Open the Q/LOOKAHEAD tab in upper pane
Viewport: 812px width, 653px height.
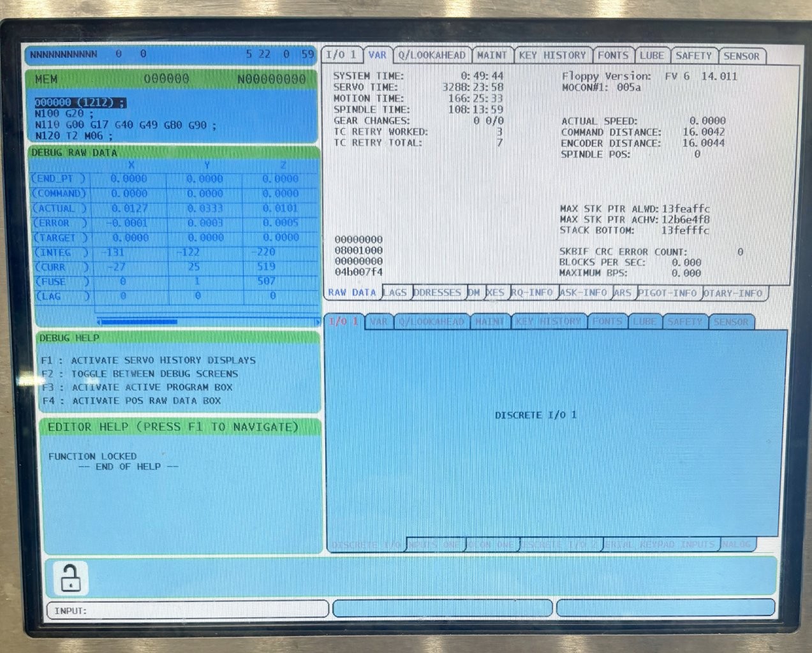pyautogui.click(x=432, y=55)
